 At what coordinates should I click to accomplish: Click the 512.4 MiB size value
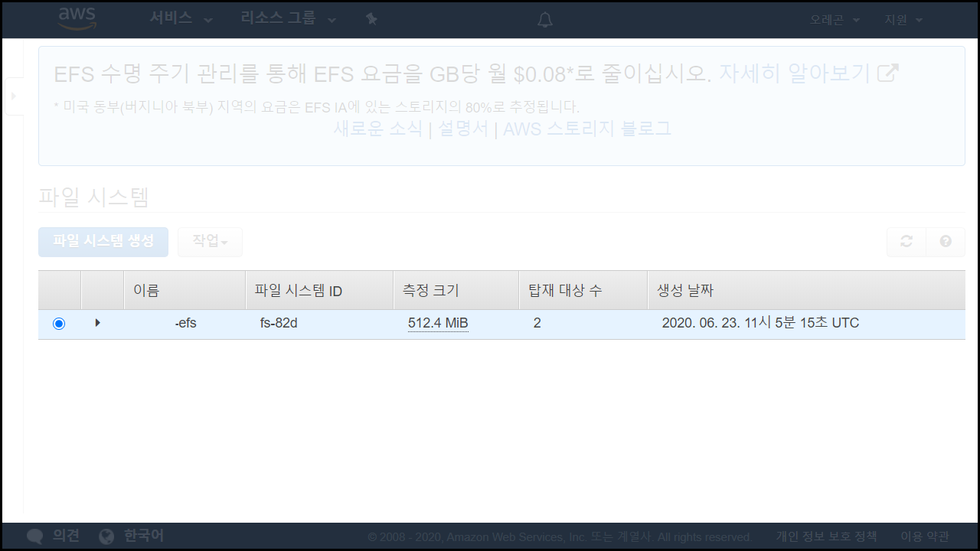(x=438, y=324)
